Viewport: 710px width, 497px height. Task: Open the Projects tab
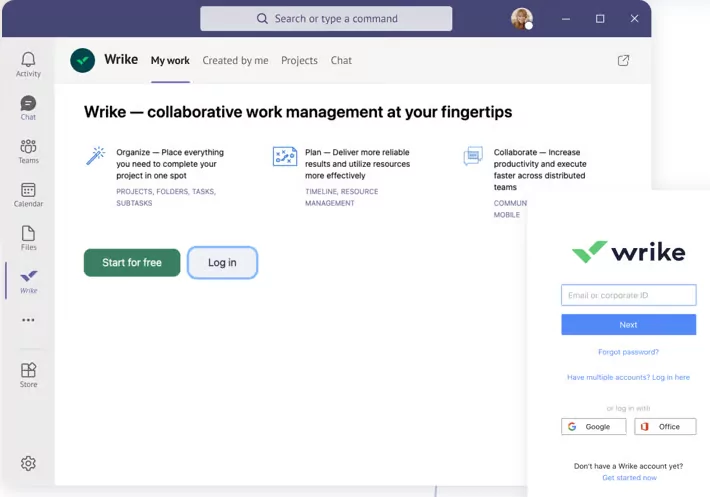(299, 60)
